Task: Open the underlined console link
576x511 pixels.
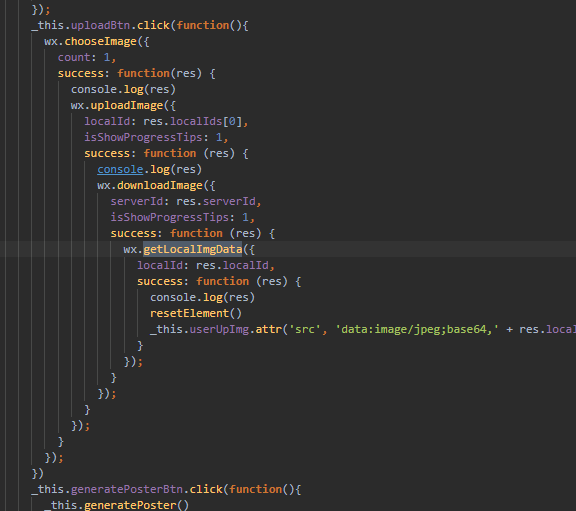Action: (120, 169)
